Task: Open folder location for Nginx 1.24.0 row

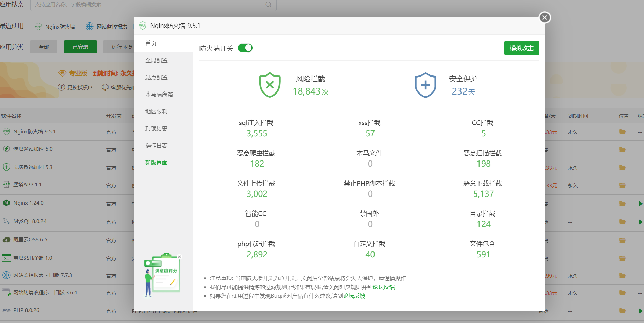Action: 622,204
